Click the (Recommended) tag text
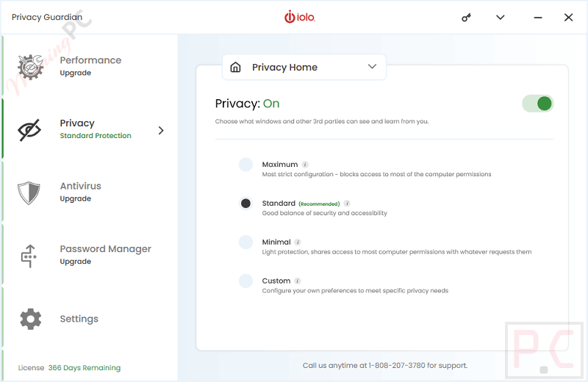Image resolution: width=588 pixels, height=382 pixels. tap(319, 204)
